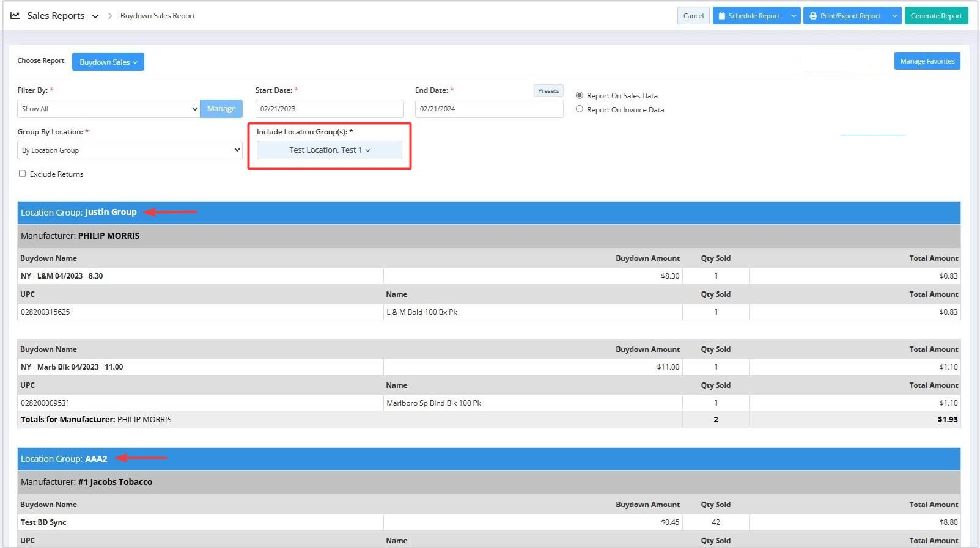Click the Location Group Justin Group header

point(488,213)
